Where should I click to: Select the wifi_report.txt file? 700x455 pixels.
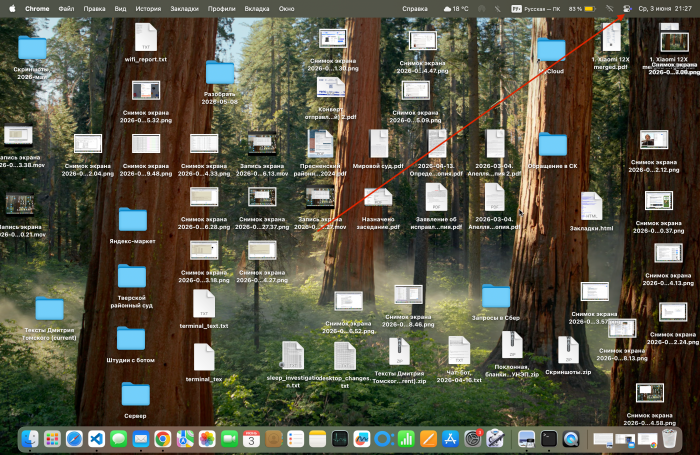(x=146, y=42)
